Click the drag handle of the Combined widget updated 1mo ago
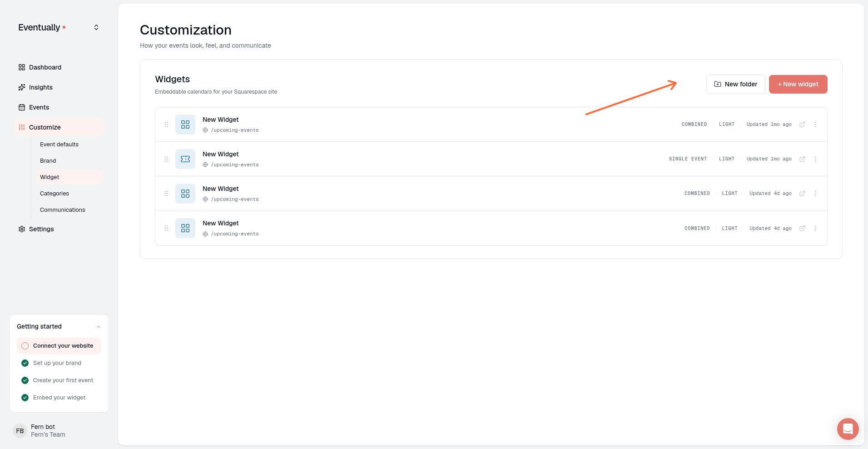The width and height of the screenshot is (868, 449). point(166,125)
